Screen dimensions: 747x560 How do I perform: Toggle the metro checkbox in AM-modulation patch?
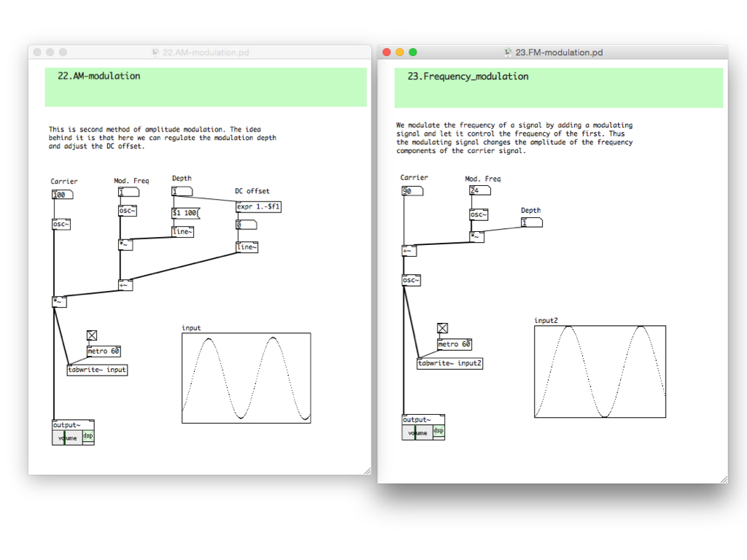coord(92,335)
